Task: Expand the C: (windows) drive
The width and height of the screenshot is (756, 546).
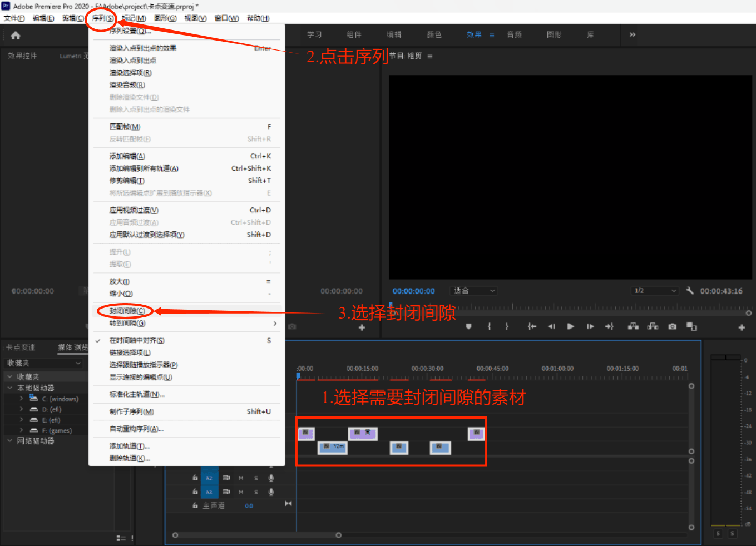Action: click(21, 399)
